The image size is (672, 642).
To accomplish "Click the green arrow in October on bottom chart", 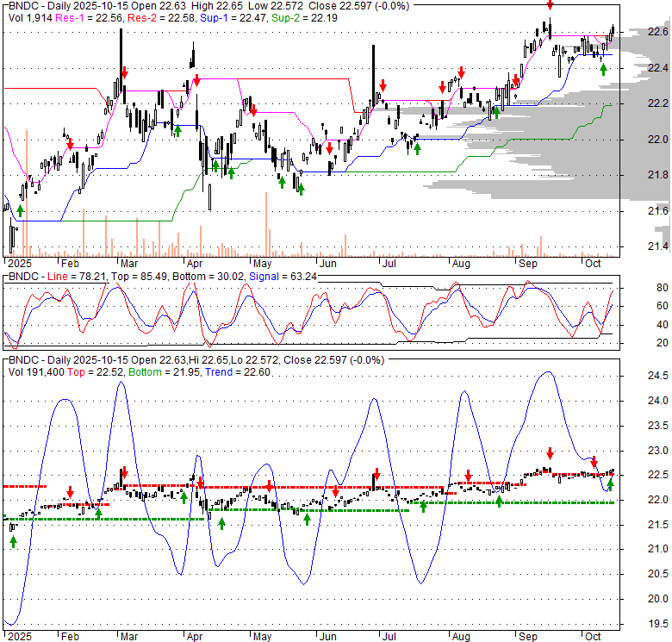I will (610, 483).
